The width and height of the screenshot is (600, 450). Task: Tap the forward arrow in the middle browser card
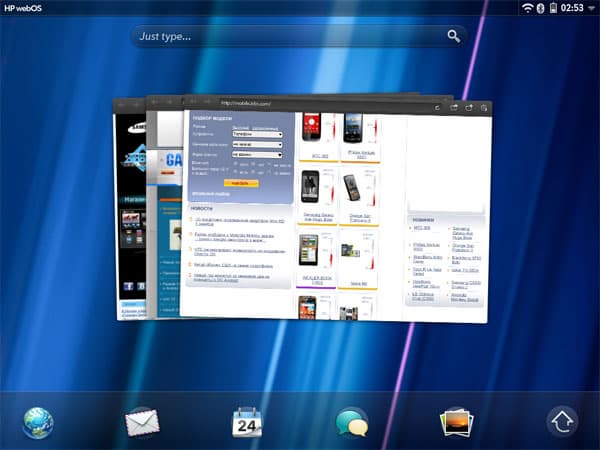[x=169, y=102]
